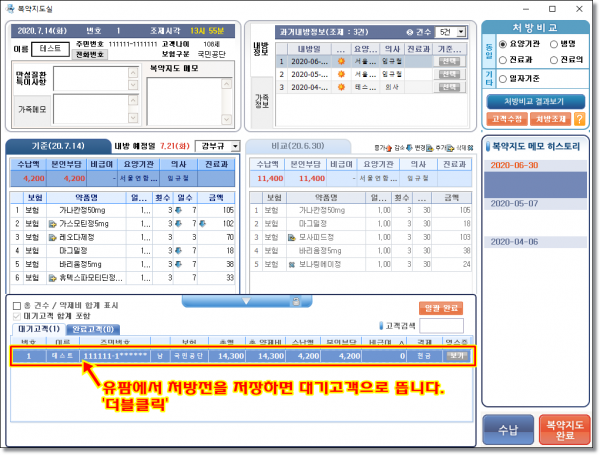Click the drug icon beside 가스모틴정5mg
This screenshot has width=600, height=455.
click(x=53, y=225)
